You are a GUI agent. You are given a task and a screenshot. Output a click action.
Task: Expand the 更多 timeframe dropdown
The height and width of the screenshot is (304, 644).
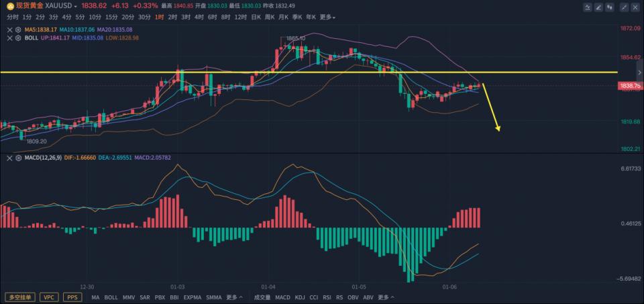point(327,17)
